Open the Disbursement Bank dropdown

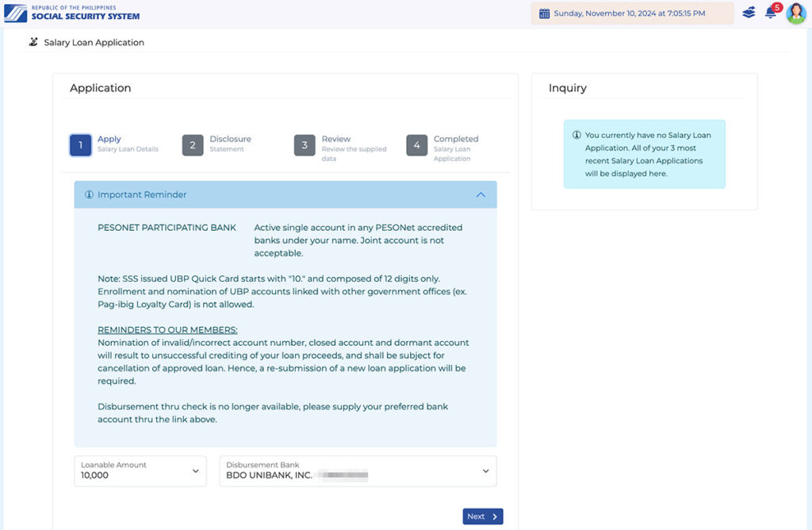358,470
